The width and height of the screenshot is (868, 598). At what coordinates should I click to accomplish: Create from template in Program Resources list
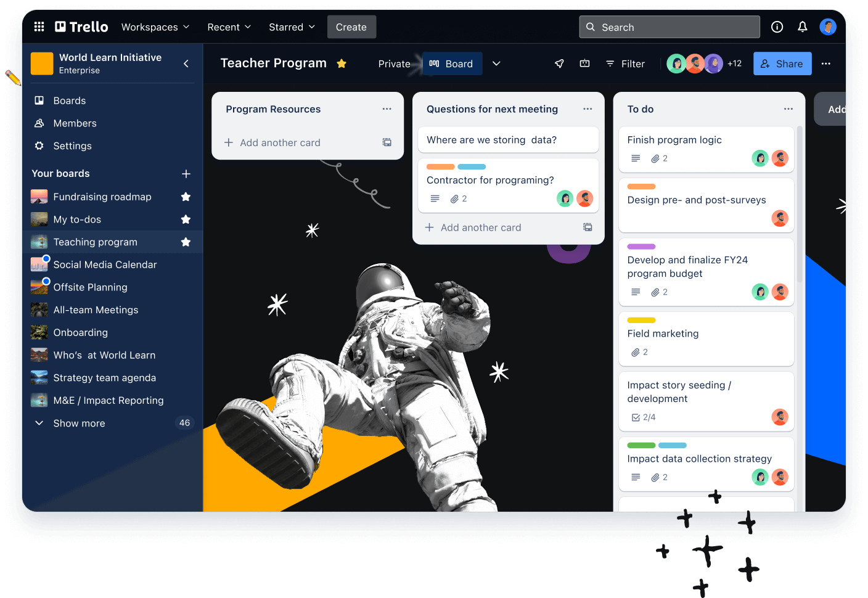click(387, 142)
